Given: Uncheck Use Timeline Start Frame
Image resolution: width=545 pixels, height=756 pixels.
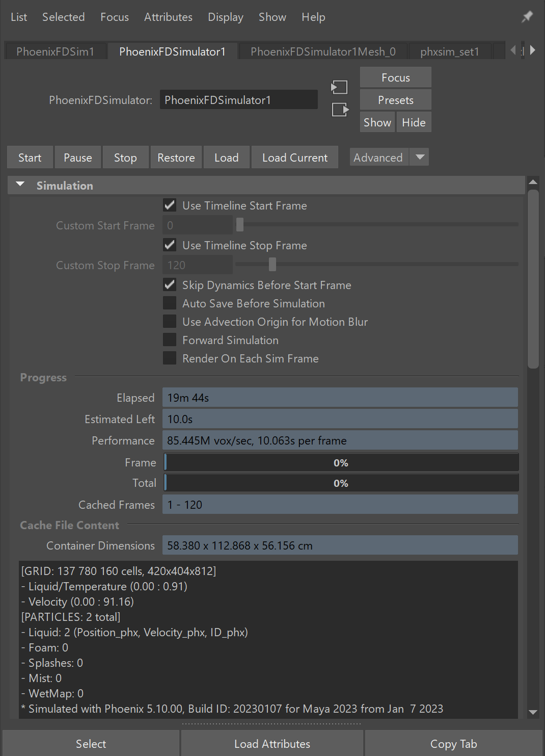Looking at the screenshot, I should [170, 205].
